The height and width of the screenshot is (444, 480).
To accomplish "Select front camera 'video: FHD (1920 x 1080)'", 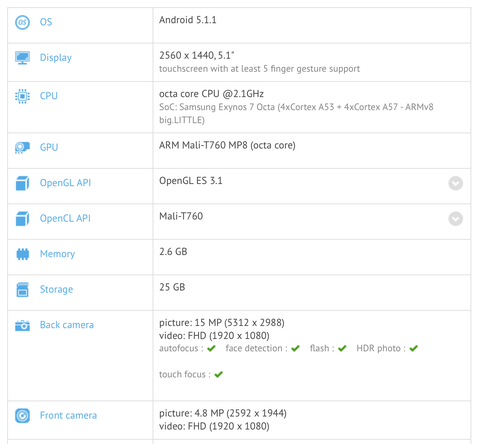I will coord(214,426).
